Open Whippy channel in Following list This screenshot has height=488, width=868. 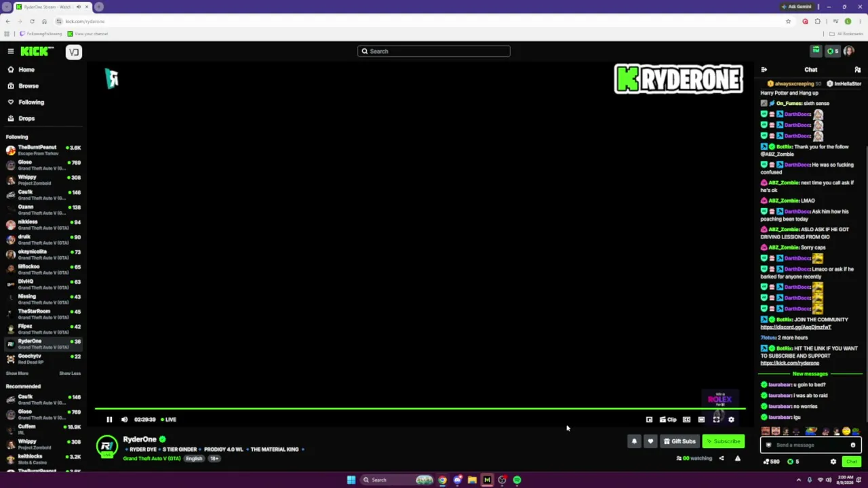(43, 180)
